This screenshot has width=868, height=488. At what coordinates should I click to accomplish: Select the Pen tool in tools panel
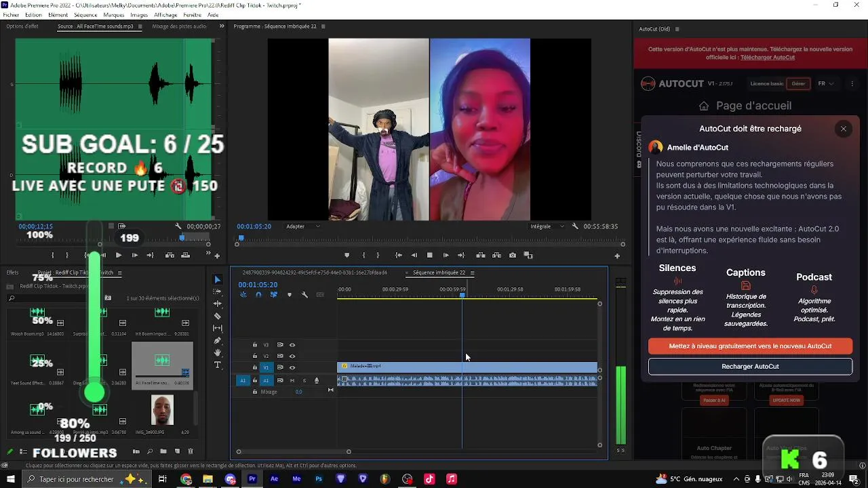217,340
